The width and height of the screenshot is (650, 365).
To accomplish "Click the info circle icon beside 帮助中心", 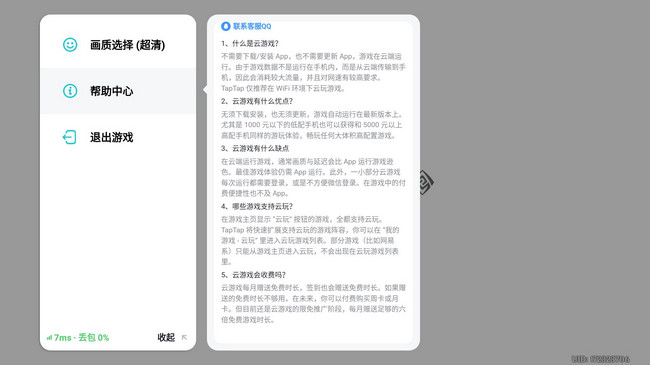I will click(x=70, y=91).
